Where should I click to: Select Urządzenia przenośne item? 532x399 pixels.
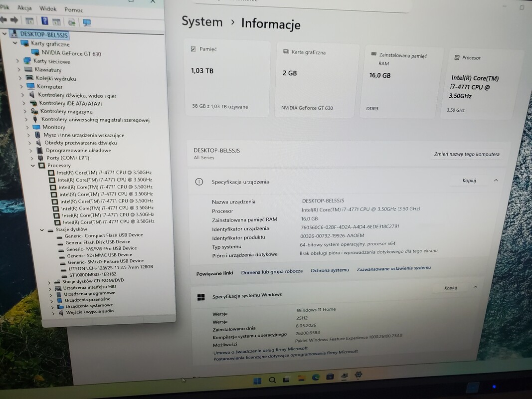coord(88,300)
